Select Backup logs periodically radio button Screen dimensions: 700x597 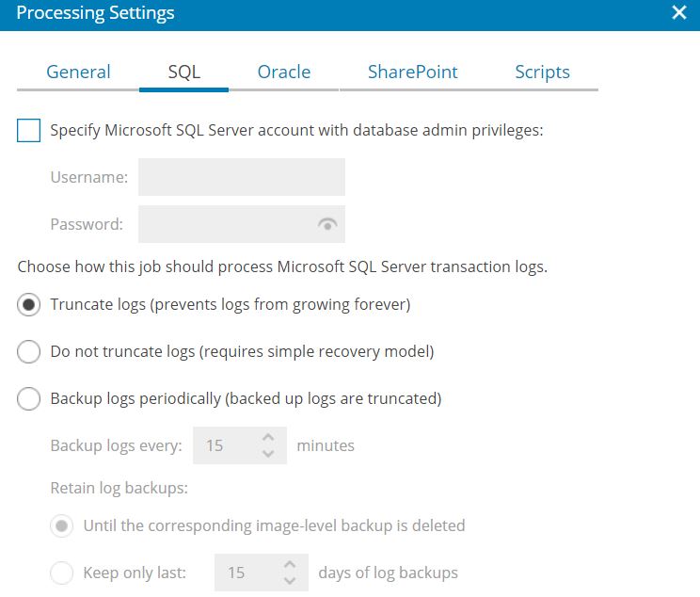tap(28, 398)
